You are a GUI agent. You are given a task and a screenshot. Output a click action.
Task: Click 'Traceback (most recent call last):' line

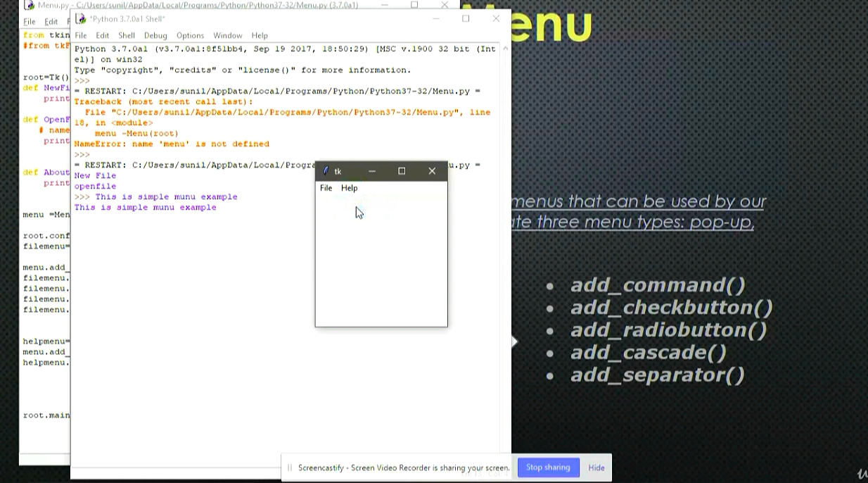[163, 102]
